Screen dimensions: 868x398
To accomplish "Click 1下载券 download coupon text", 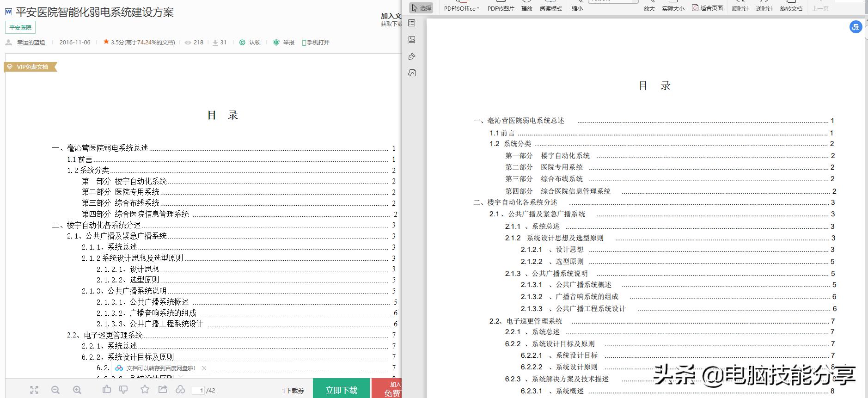I will click(x=293, y=391).
